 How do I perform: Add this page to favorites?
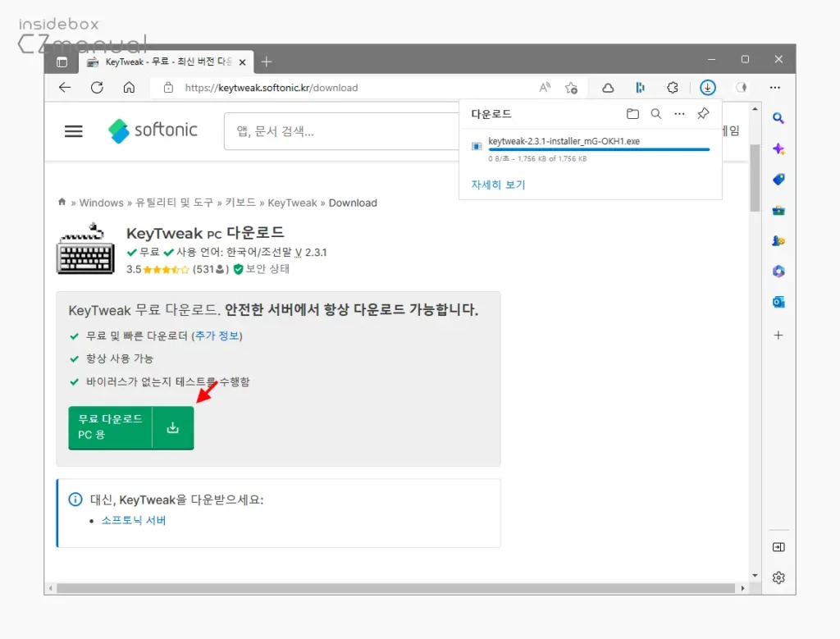pyautogui.click(x=572, y=87)
